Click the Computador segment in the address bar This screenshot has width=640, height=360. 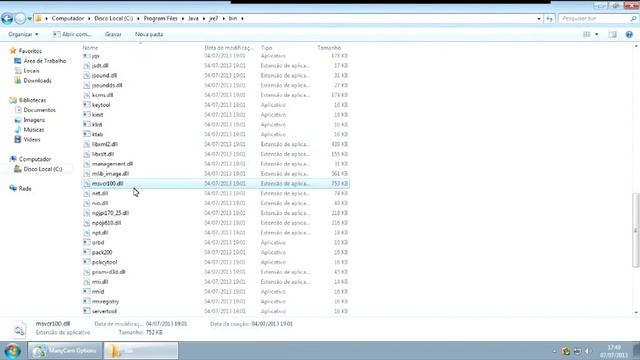tap(68, 18)
